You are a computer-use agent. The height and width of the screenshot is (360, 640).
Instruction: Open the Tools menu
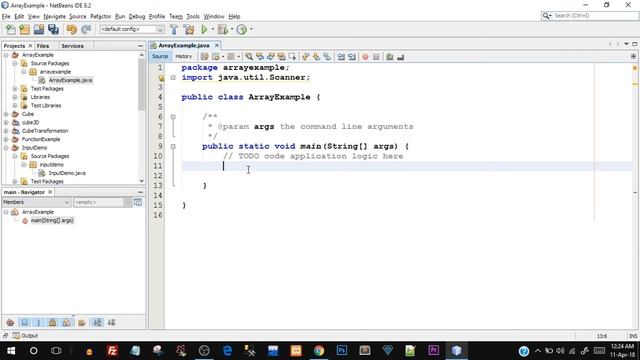pos(193,16)
